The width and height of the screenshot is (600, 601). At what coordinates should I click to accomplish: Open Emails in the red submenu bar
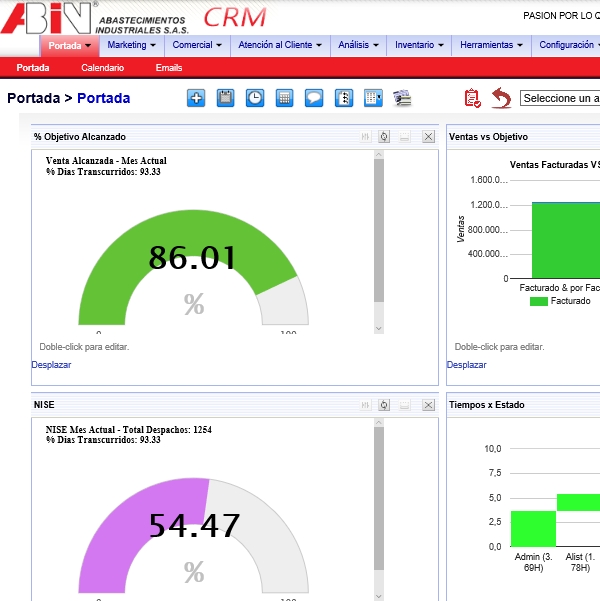tap(169, 68)
